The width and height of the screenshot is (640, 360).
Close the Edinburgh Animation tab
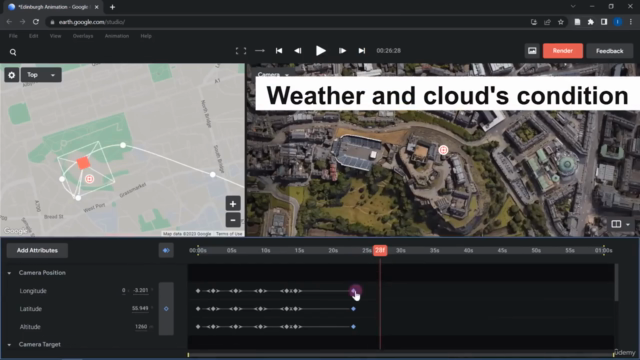tap(97, 7)
